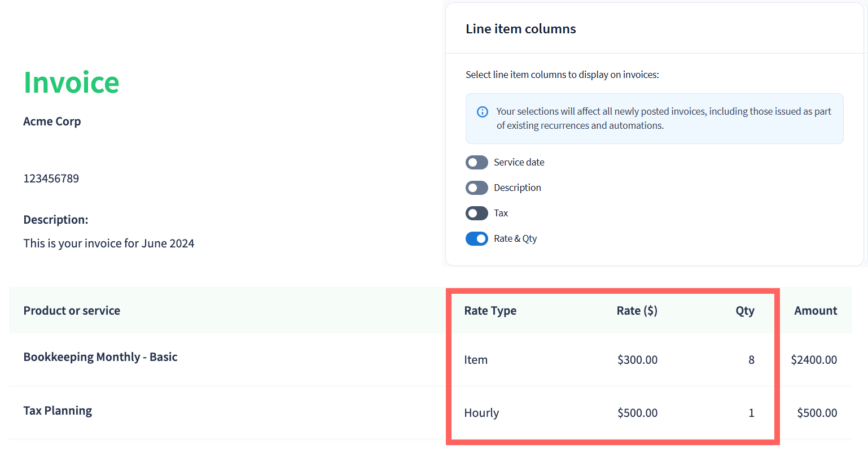Enable the Tax column toggle
Viewport: 868px width, 470px height.
pos(477,214)
